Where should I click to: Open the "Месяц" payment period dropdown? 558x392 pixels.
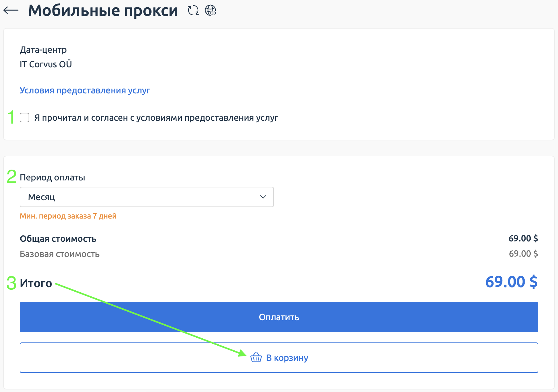[x=146, y=197]
